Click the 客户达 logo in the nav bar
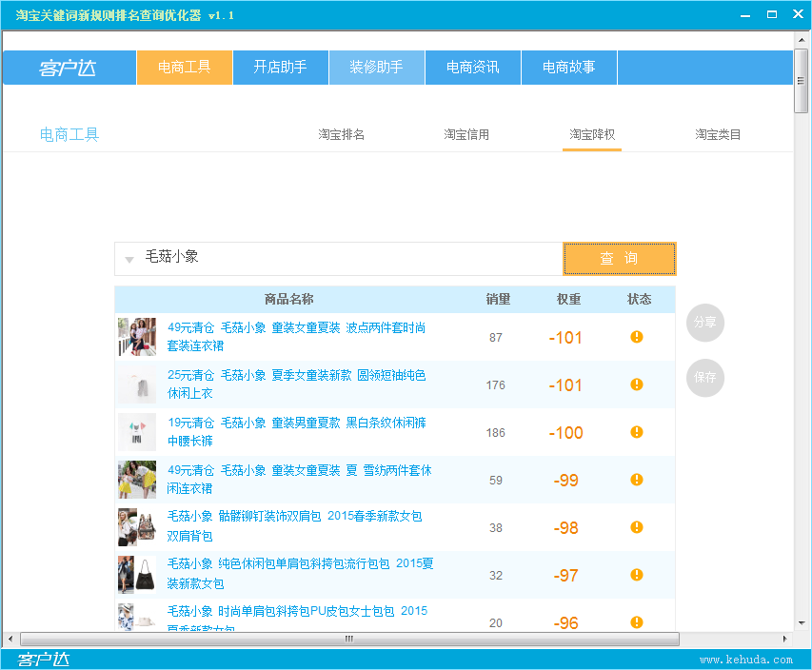Screen dimensions: 812x670 pos(69,68)
